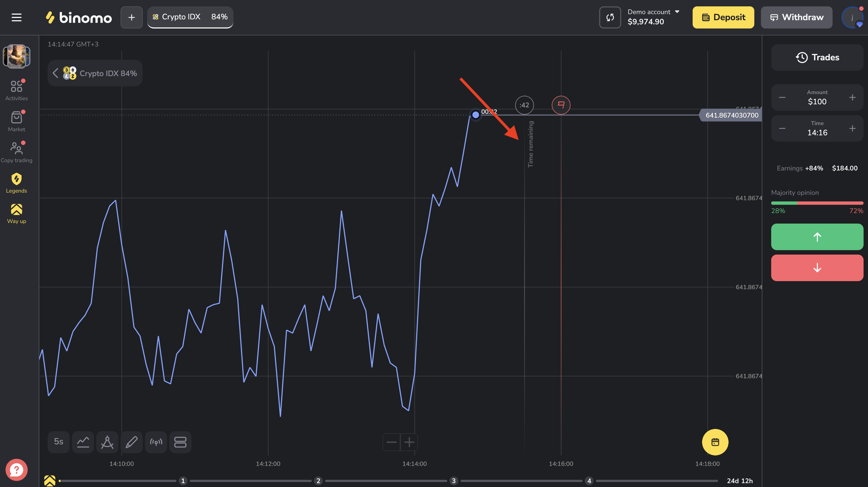Open Activities in the sidebar
868x487 pixels.
click(x=17, y=90)
